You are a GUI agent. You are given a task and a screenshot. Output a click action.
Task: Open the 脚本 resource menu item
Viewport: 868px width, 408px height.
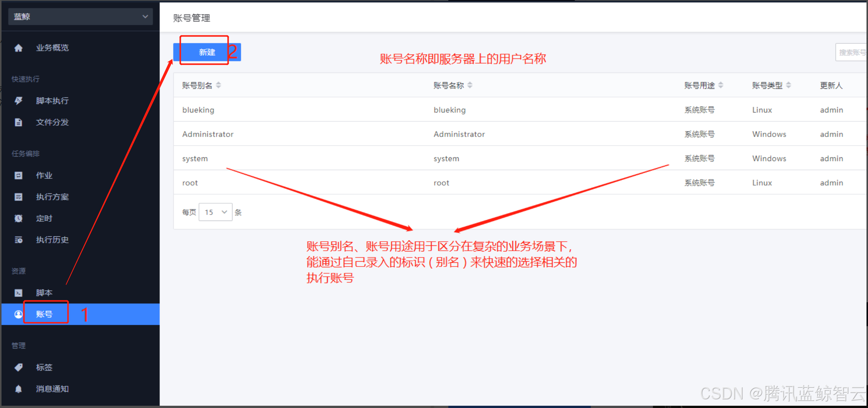[44, 293]
